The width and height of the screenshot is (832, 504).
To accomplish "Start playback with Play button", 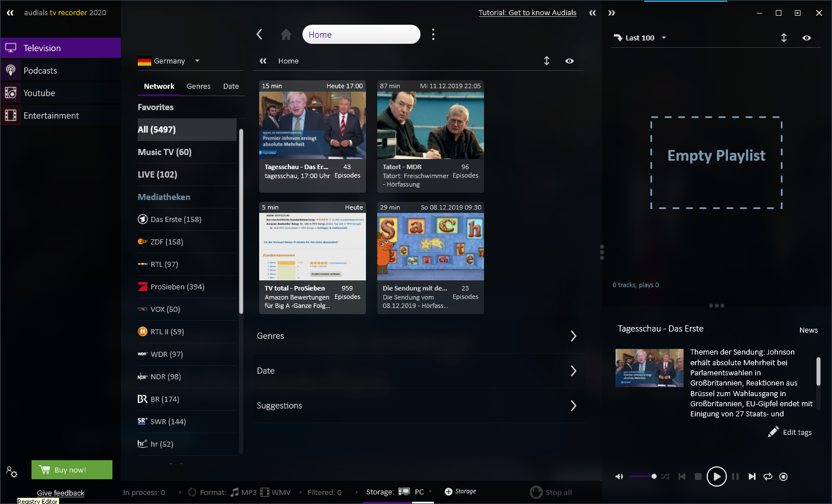I will pyautogui.click(x=716, y=476).
